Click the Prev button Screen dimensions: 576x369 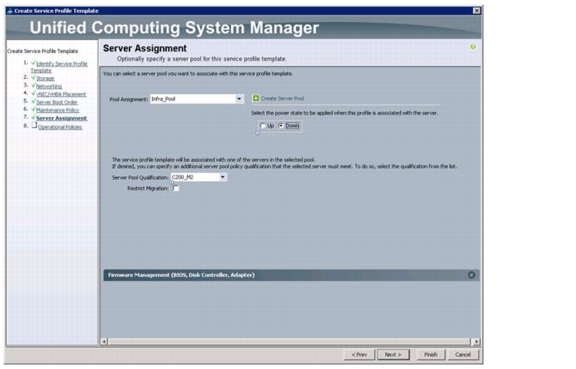(x=359, y=355)
